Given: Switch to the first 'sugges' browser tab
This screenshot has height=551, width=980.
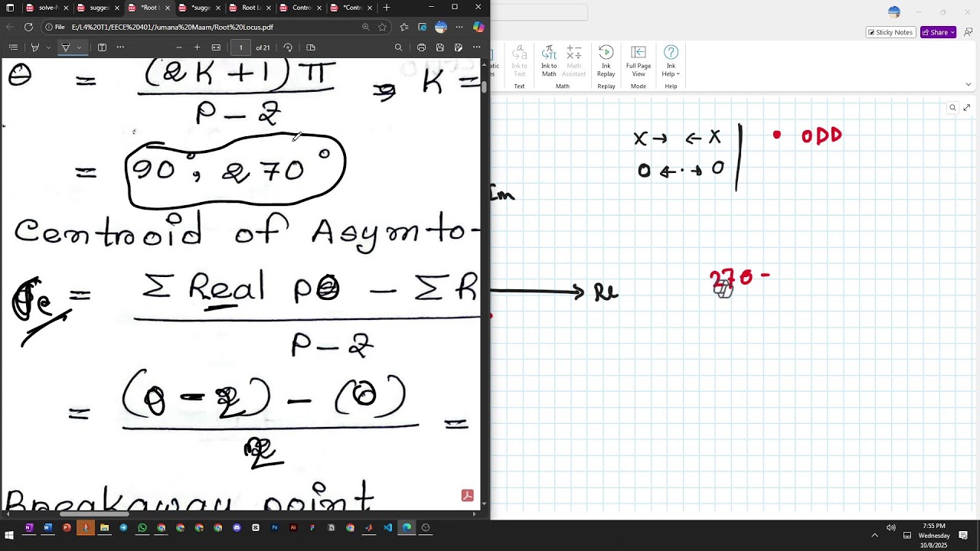Looking at the screenshot, I should coord(96,8).
